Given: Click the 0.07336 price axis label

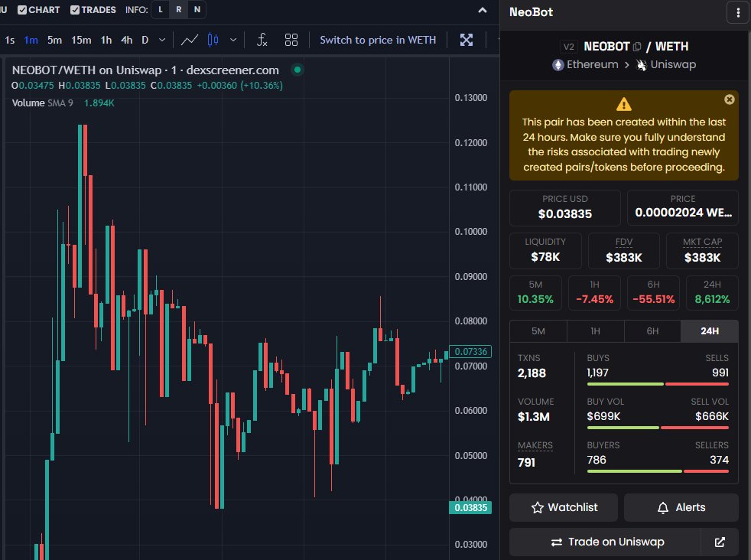Looking at the screenshot, I should (470, 352).
